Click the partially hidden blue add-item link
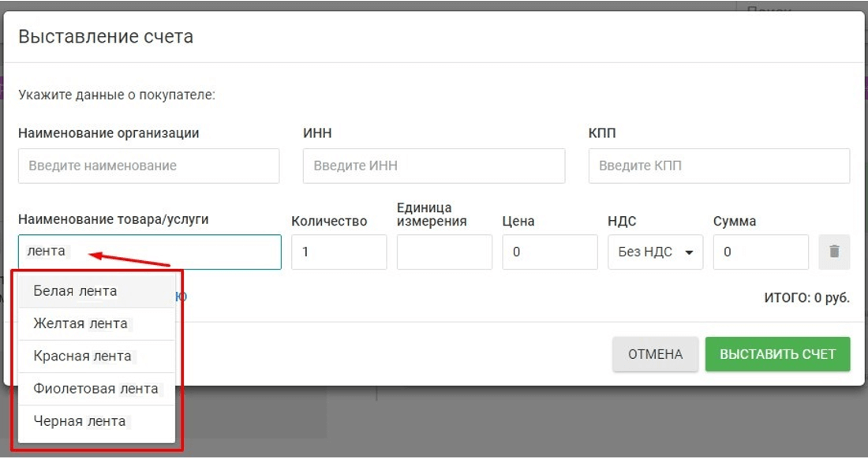 tap(181, 297)
